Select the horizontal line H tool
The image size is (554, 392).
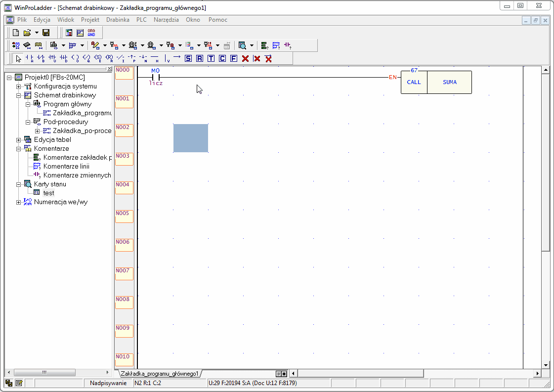point(155,59)
